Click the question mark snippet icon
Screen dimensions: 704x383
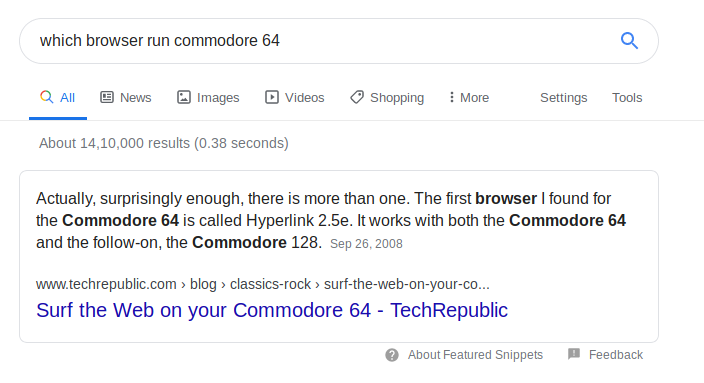(x=392, y=355)
